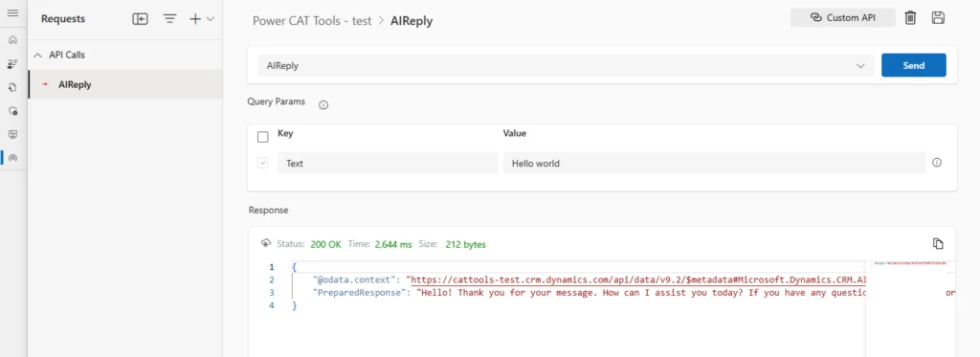Click the Query Params info icon
Screen dimensions: 980x357
(323, 105)
